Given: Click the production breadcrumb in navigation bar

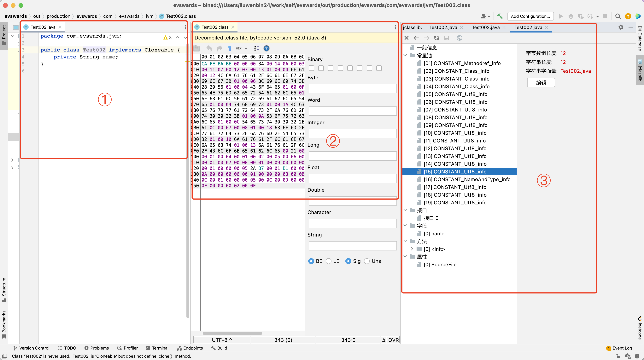Looking at the screenshot, I should point(58,16).
